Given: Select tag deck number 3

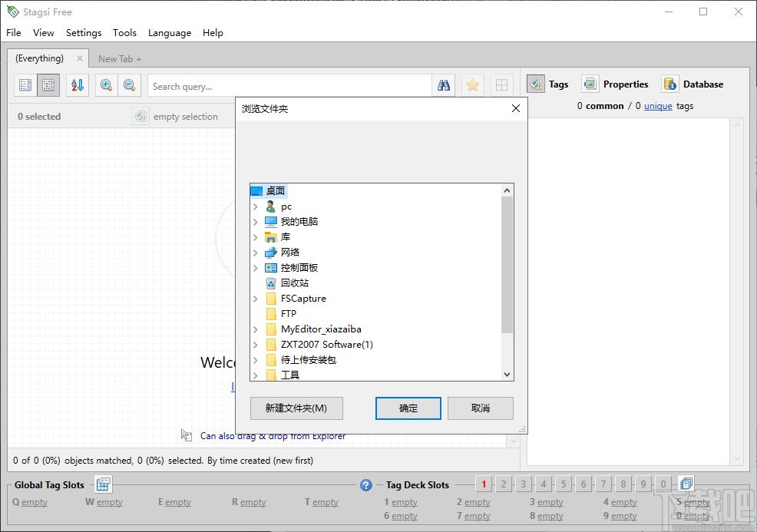Looking at the screenshot, I should [524, 484].
